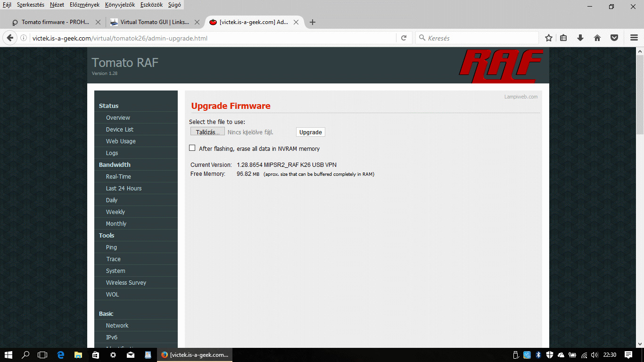Open a new browser tab with plus
Screen dimensions: 644x362
(x=312, y=22)
